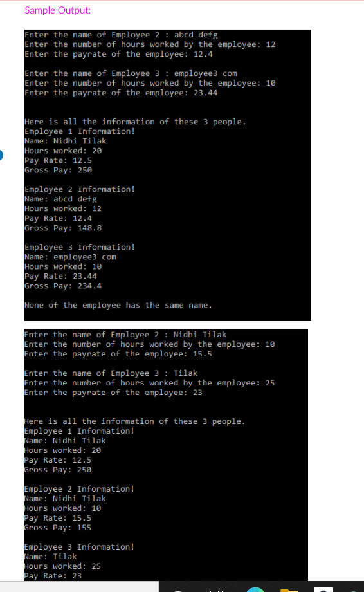This screenshot has height=592, width=364.
Task: Click "Enter the payrate of the employee: 15.5" line
Action: tap(118, 354)
